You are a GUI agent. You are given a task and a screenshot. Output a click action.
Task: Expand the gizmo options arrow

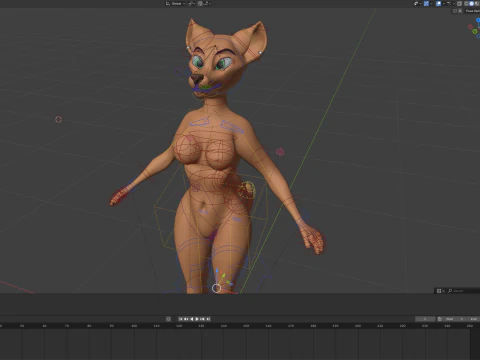point(432,3)
